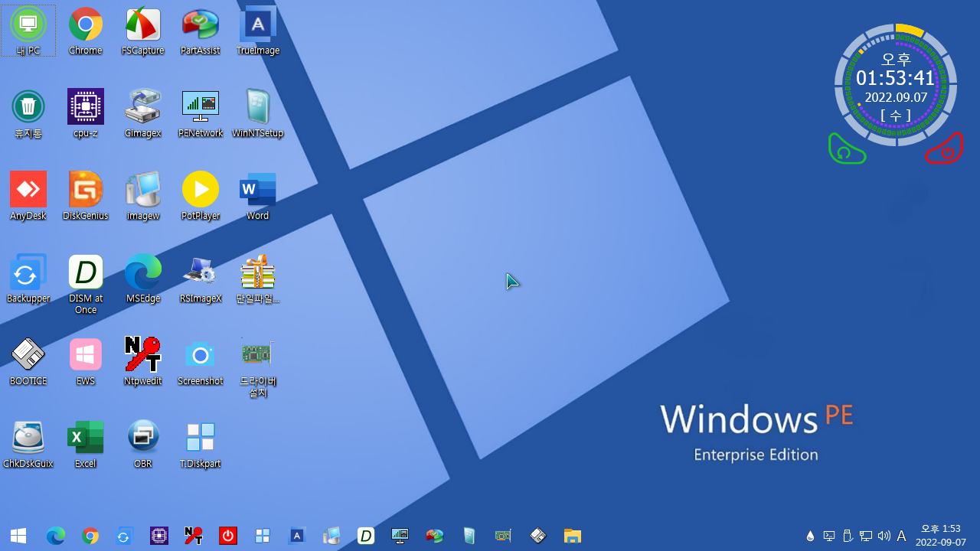Select the BOOTICE desktop icon
This screenshot has width=980, height=551.
pyautogui.click(x=28, y=361)
